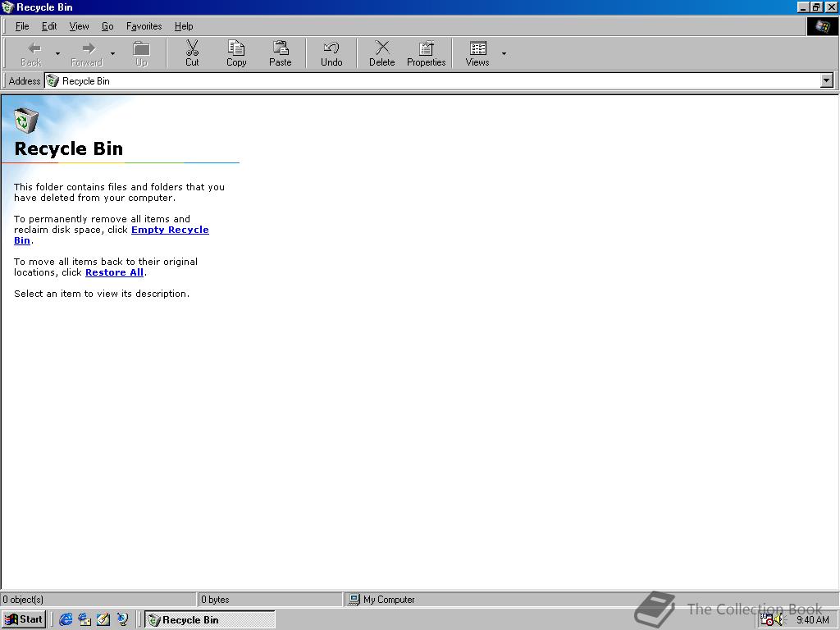The image size is (840, 630).
Task: Click the Recycle Bin title bar icon
Action: coord(7,7)
